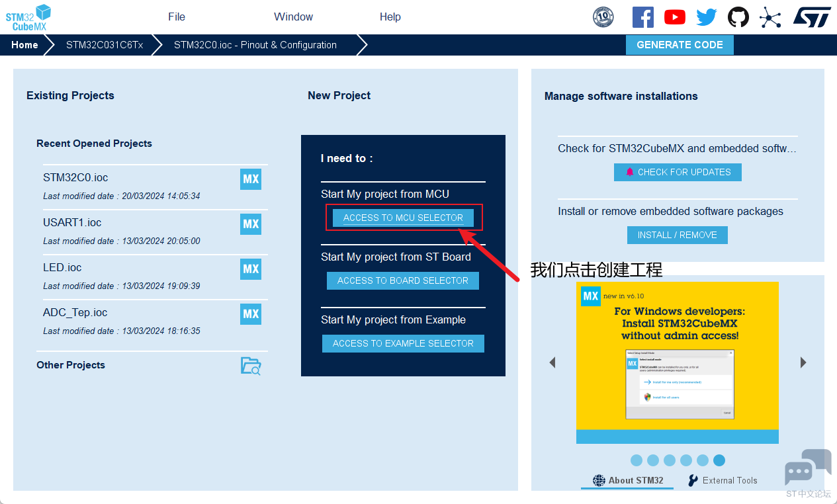Click 'Recent Opened Projects' heading
837x504 pixels.
point(94,144)
